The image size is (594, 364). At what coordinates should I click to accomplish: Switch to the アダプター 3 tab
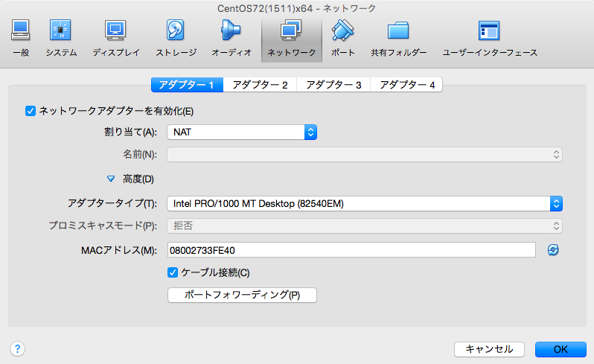tap(333, 85)
